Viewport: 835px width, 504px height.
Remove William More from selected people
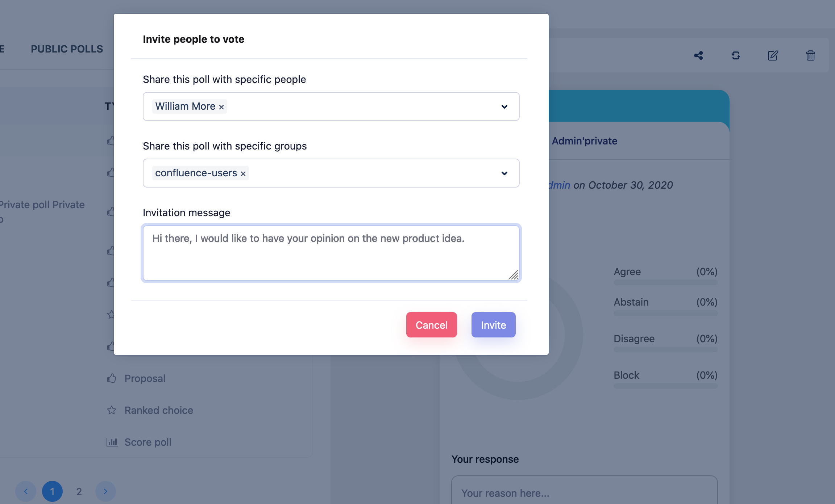221,107
